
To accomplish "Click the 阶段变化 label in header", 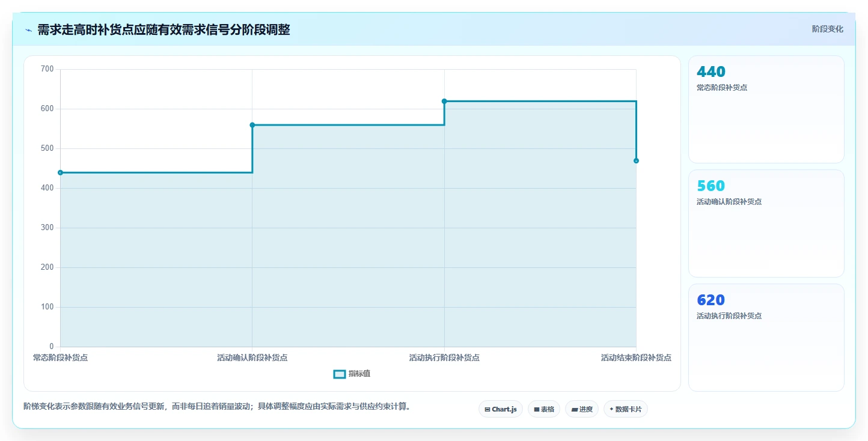I will coord(828,29).
